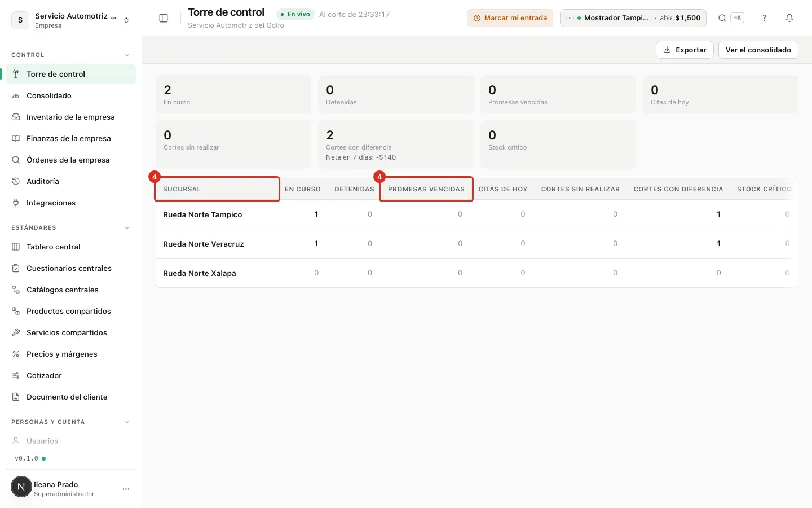Open the Servicio Automotriz company switcher

pos(70,20)
